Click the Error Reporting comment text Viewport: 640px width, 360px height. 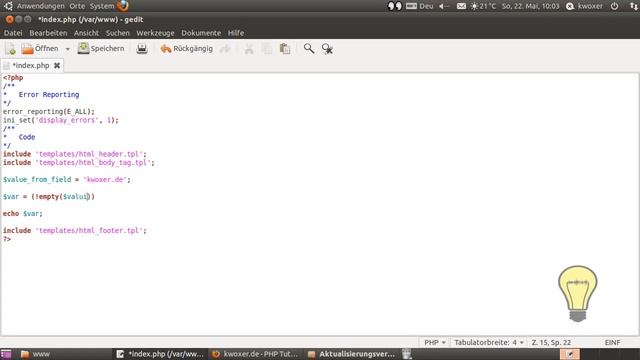click(49, 95)
